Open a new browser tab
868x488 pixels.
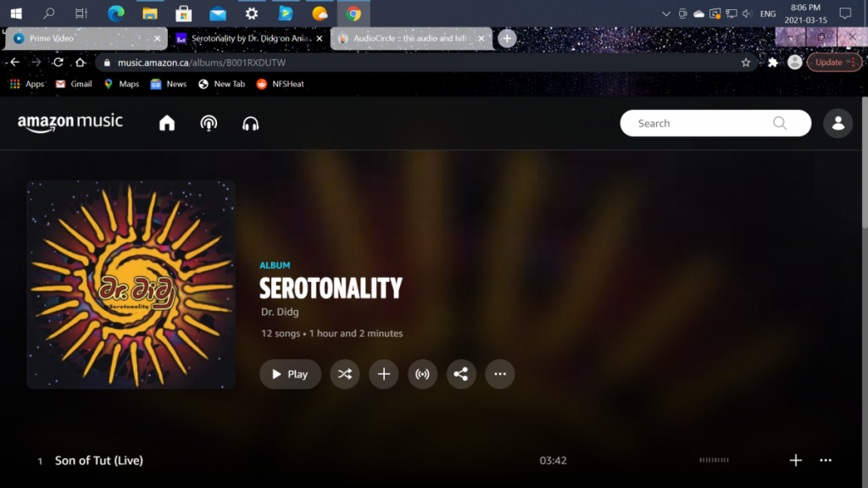507,38
